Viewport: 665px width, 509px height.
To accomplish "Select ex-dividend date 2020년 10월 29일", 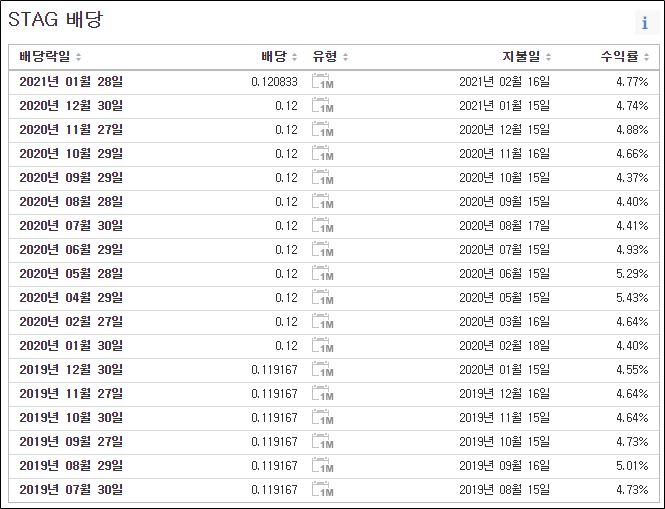I will click(x=71, y=153).
